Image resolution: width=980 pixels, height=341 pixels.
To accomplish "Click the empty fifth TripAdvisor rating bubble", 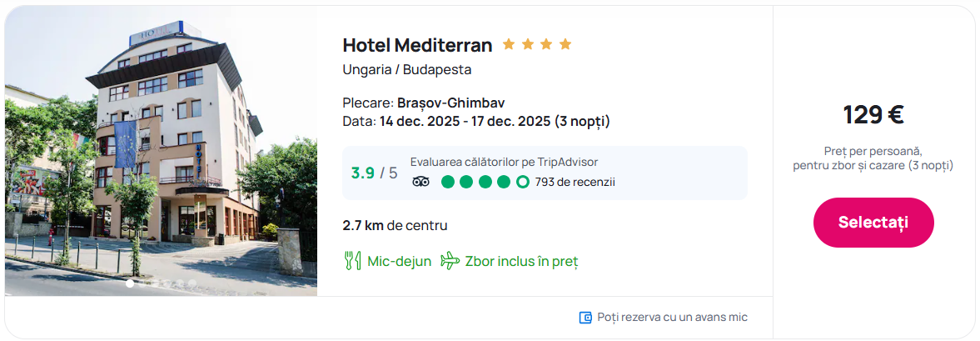I will [x=522, y=182].
